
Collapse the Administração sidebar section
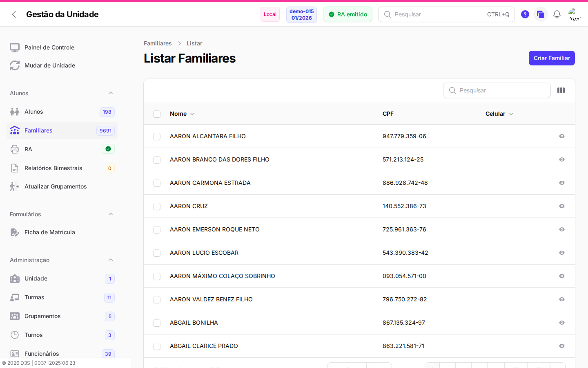[111, 260]
